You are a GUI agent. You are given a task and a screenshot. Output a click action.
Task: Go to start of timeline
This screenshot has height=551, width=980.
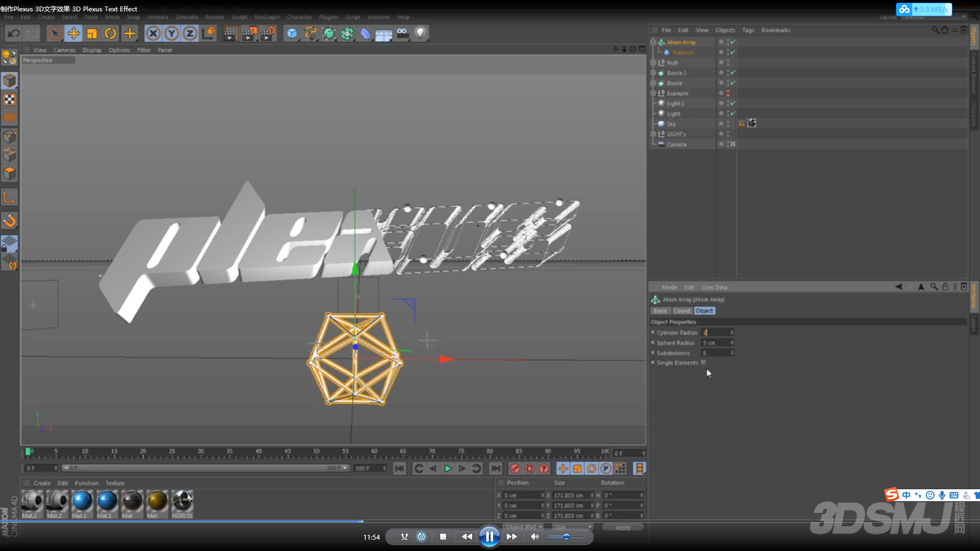pos(399,469)
